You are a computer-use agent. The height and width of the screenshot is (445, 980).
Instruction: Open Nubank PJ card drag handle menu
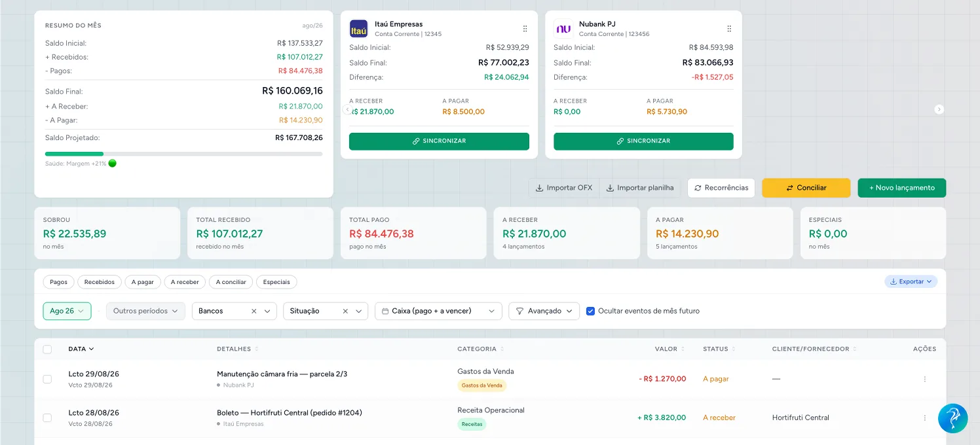729,29
